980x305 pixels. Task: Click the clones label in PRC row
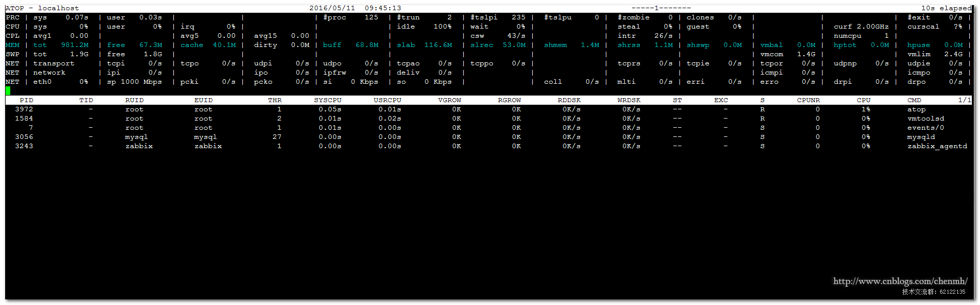click(x=700, y=17)
